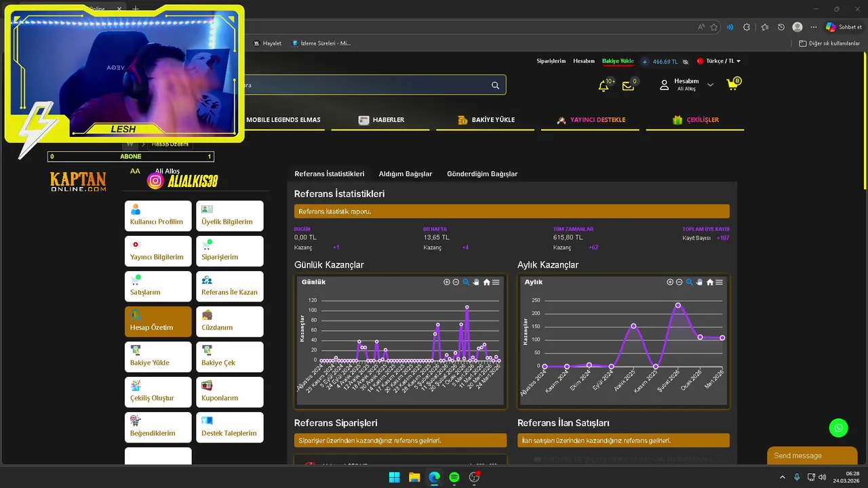Open the browser profile avatar
This screenshot has height=488, width=868.
[797, 27]
